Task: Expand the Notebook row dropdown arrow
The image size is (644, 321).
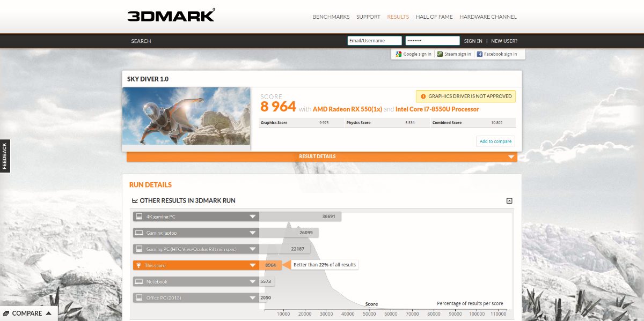Action: pyautogui.click(x=252, y=282)
